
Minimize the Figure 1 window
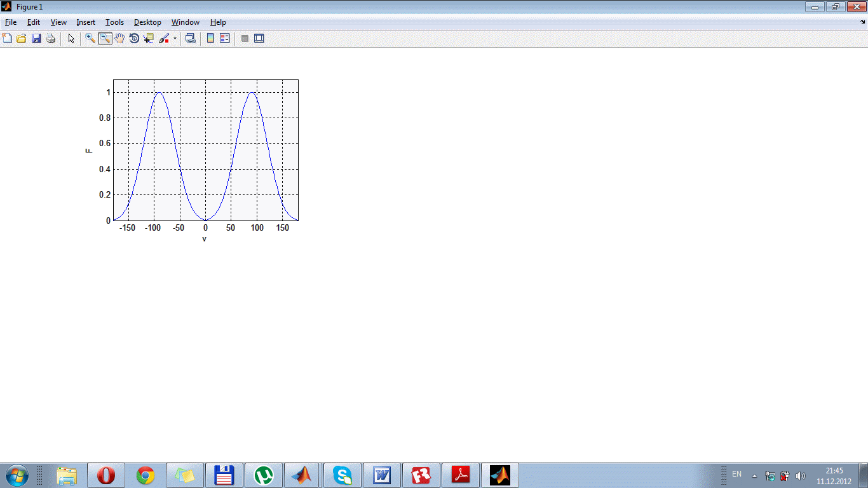coord(815,6)
